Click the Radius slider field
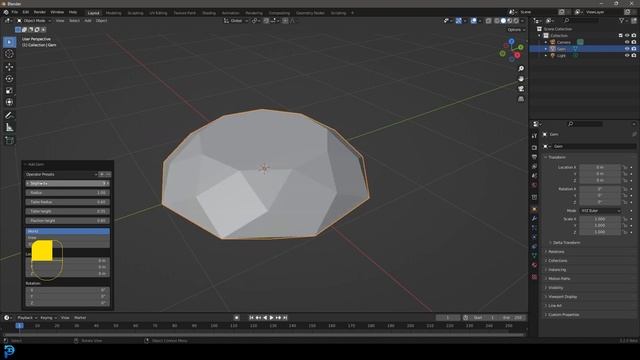This screenshot has width=640, height=360. (x=68, y=193)
